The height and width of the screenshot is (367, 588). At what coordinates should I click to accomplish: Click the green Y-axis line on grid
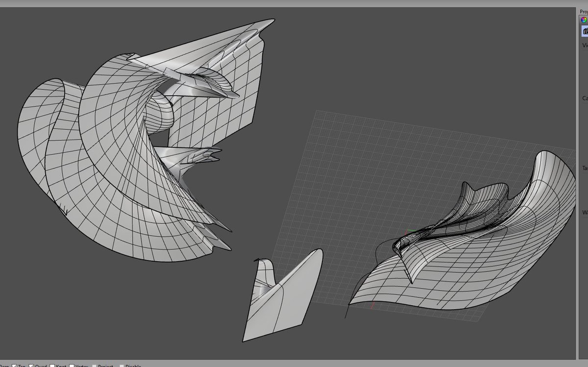(x=411, y=231)
